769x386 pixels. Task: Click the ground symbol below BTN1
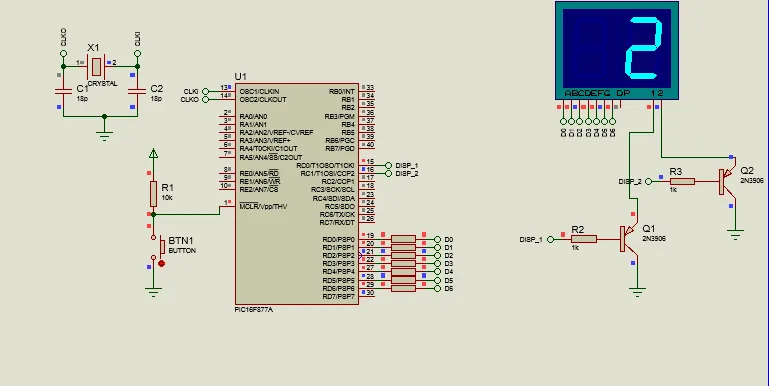(x=154, y=292)
